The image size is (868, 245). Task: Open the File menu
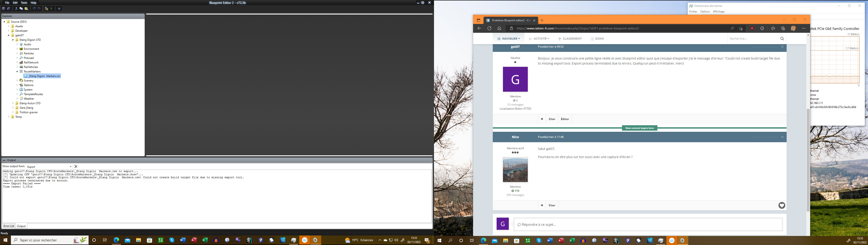pos(7,3)
